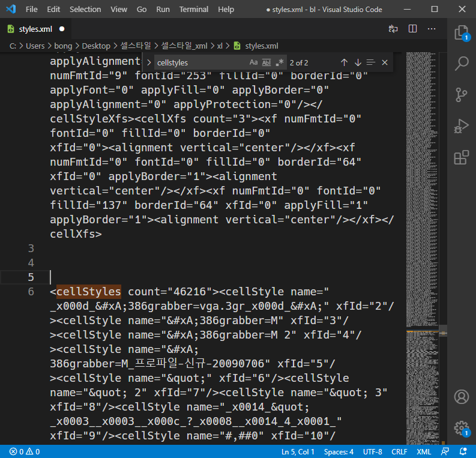Click the unsaved dot on styles.xml tab
Image resolution: width=476 pixels, height=458 pixels.
[62, 29]
